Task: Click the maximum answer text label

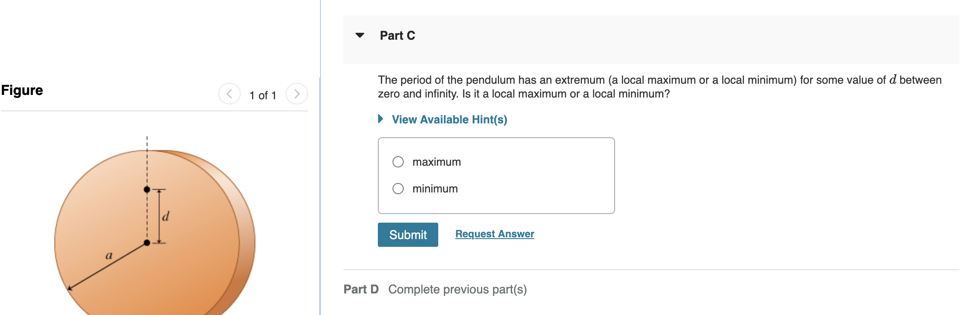Action: [x=437, y=162]
